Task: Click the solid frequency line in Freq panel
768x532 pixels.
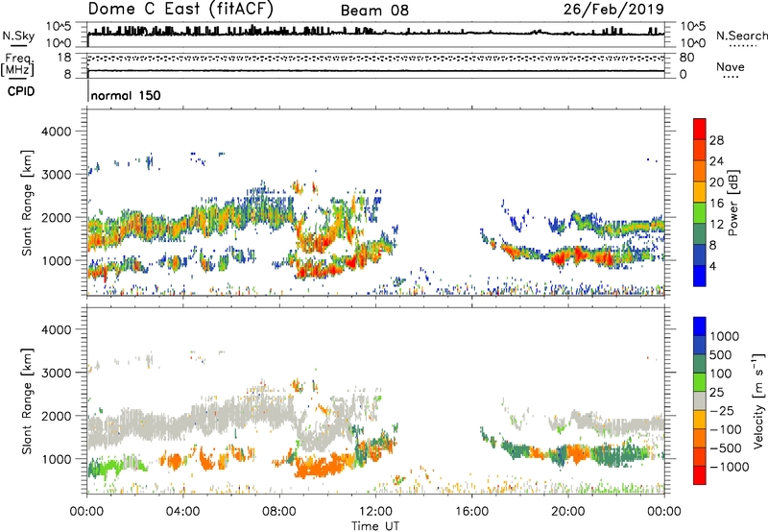Action: pyautogui.click(x=375, y=71)
